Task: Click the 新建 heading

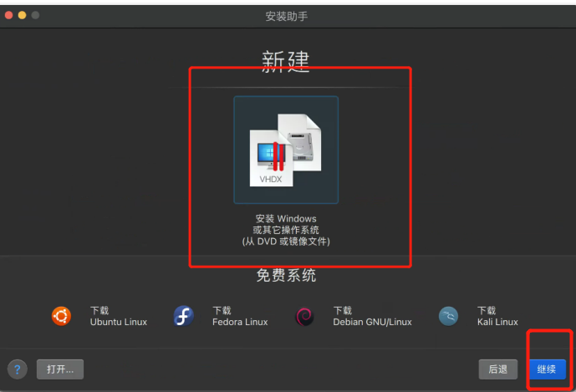Action: tap(286, 61)
